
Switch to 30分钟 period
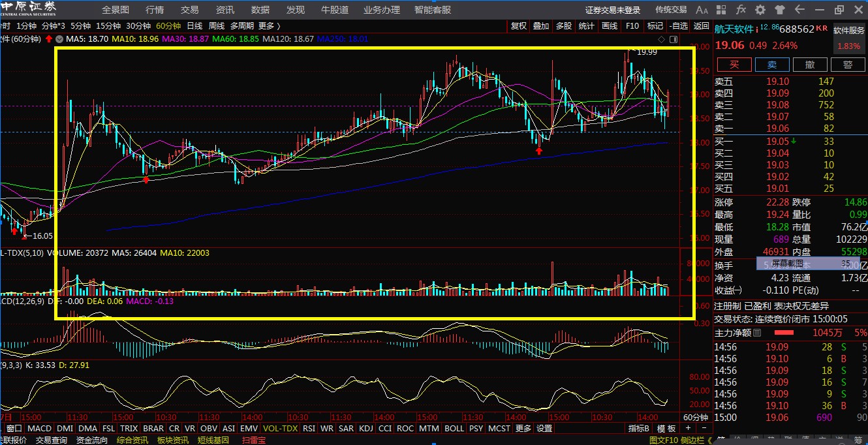coord(138,26)
